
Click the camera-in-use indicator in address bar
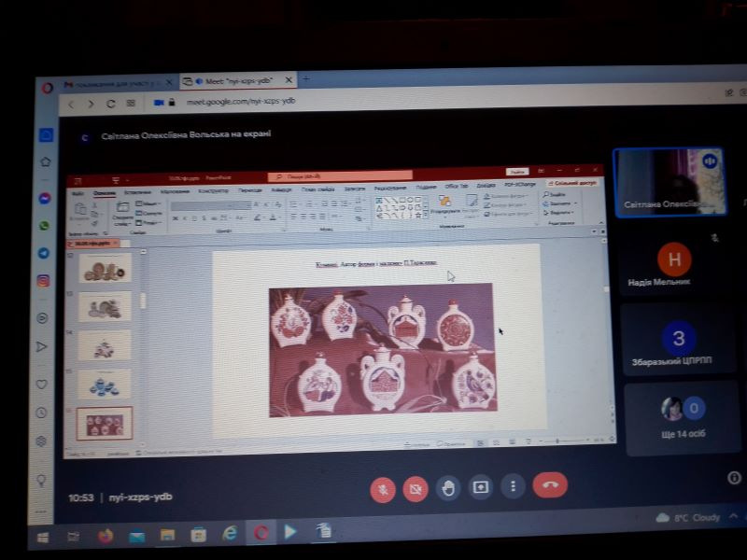[x=159, y=103]
